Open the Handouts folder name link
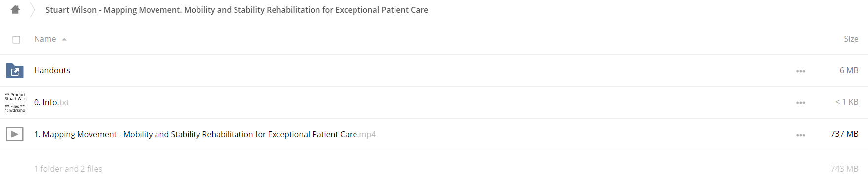The width and height of the screenshot is (868, 182). pyautogui.click(x=52, y=70)
